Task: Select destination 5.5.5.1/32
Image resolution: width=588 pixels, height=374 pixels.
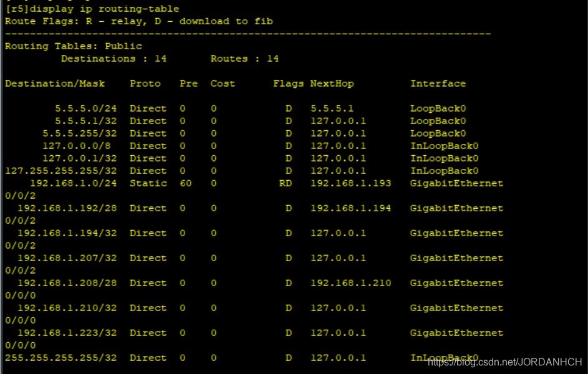Action: click(x=86, y=121)
